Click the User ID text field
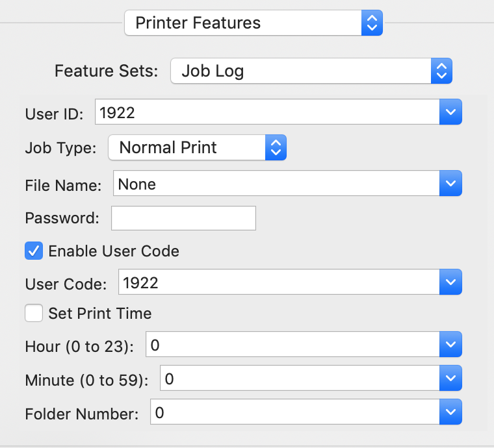The width and height of the screenshot is (494, 448). (267, 112)
